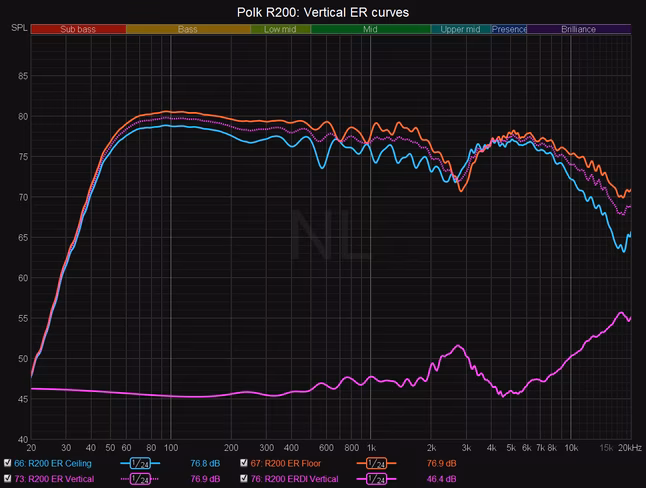Screen dimensions: 646x488
Task: Click the Polk R200 graph title
Action: pyautogui.click(x=323, y=12)
